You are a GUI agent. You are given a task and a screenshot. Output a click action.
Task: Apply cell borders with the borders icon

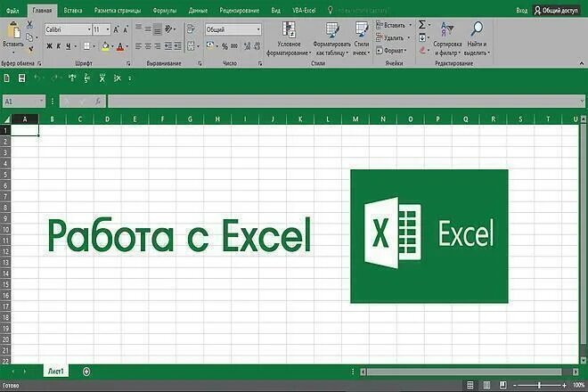86,46
